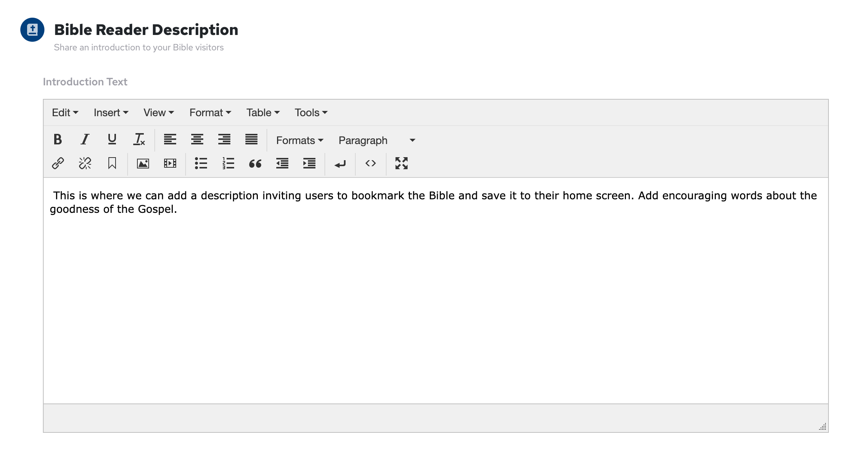The width and height of the screenshot is (868, 461).
Task: Start a bulleted list
Action: point(201,164)
